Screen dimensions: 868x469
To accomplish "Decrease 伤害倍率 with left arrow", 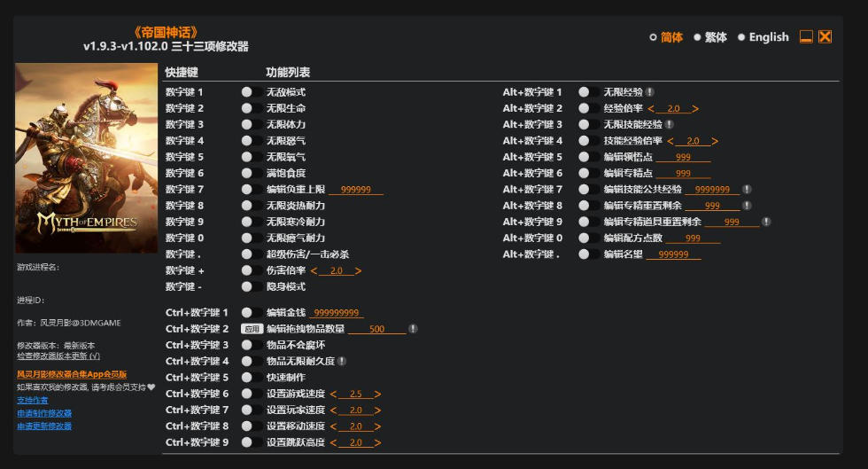I will (314, 270).
